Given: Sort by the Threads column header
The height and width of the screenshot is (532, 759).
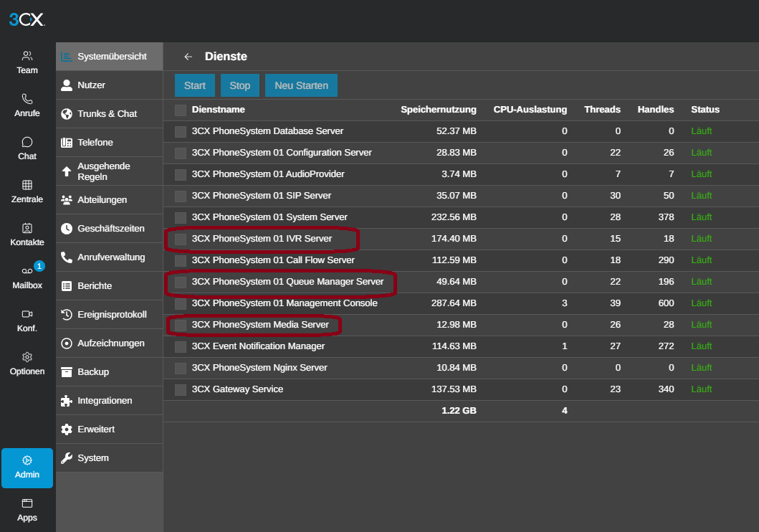Looking at the screenshot, I should click(x=602, y=110).
